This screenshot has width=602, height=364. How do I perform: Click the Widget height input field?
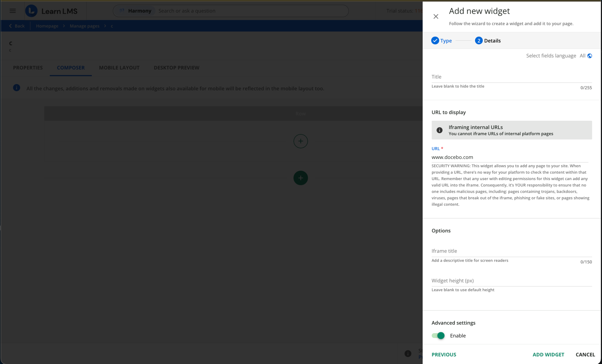click(x=511, y=281)
